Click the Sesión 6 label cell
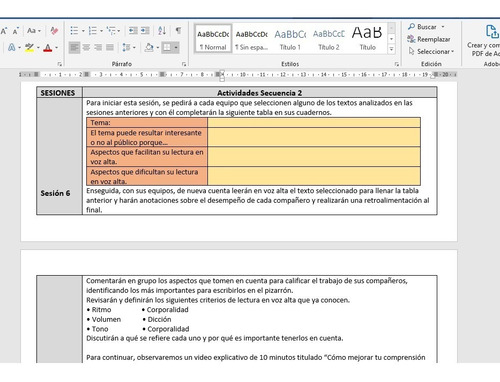500x382 pixels. (x=59, y=156)
